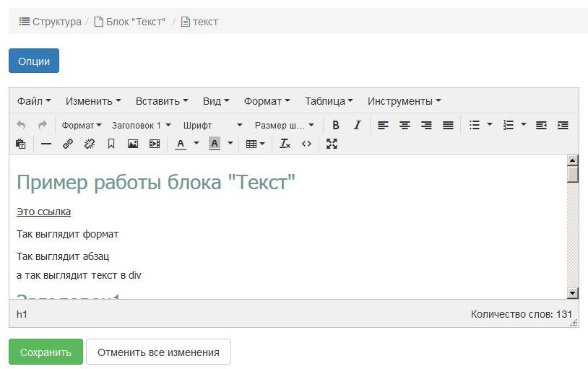
Task: Open the Файл menu
Action: click(34, 101)
